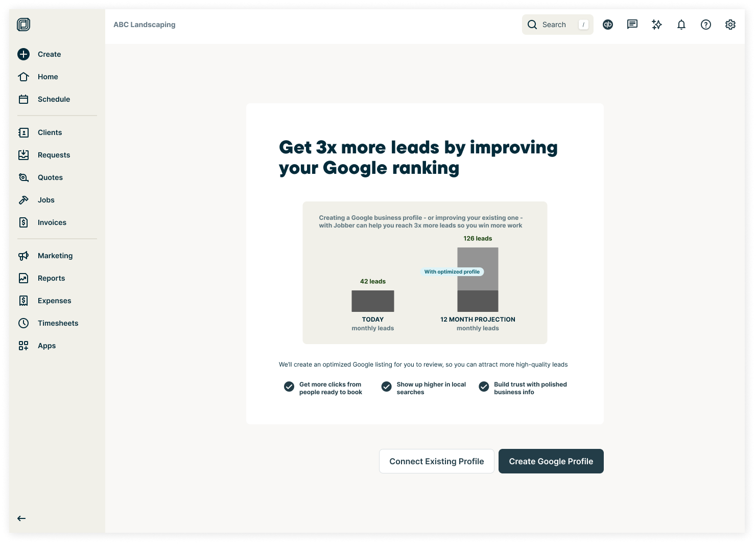Open the messages chat icon
Screen dimensions: 756x544
[x=632, y=25]
